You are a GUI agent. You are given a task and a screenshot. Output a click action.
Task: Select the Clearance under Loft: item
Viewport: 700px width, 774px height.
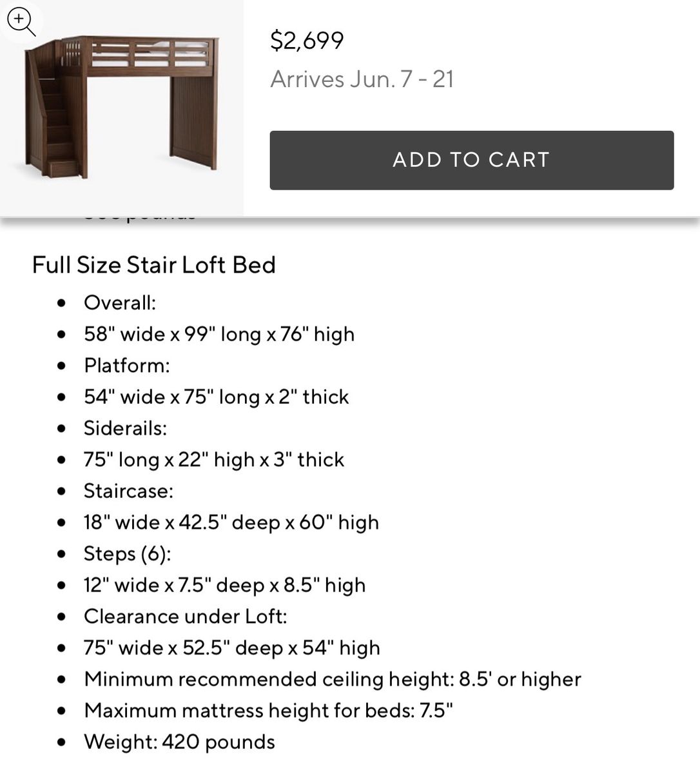click(x=186, y=616)
